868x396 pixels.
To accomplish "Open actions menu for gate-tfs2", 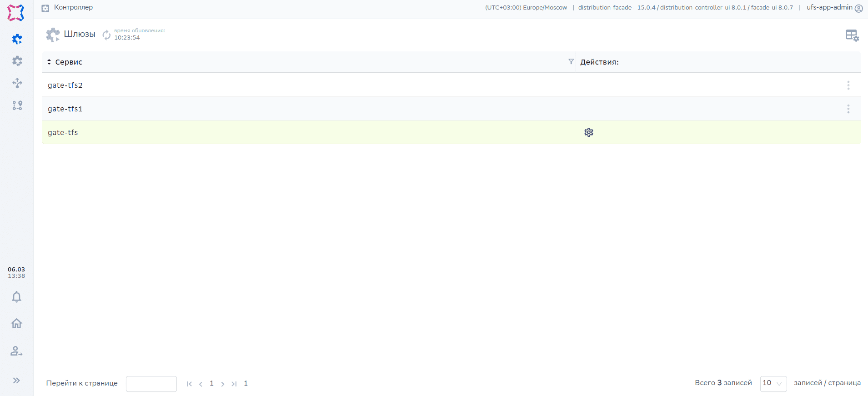I will tap(848, 85).
